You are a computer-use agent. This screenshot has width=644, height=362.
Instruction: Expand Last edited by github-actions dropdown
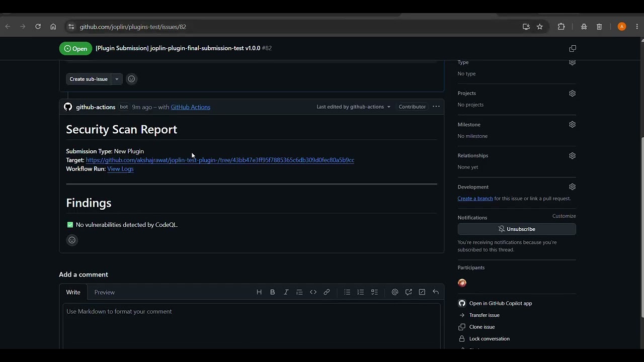click(353, 107)
